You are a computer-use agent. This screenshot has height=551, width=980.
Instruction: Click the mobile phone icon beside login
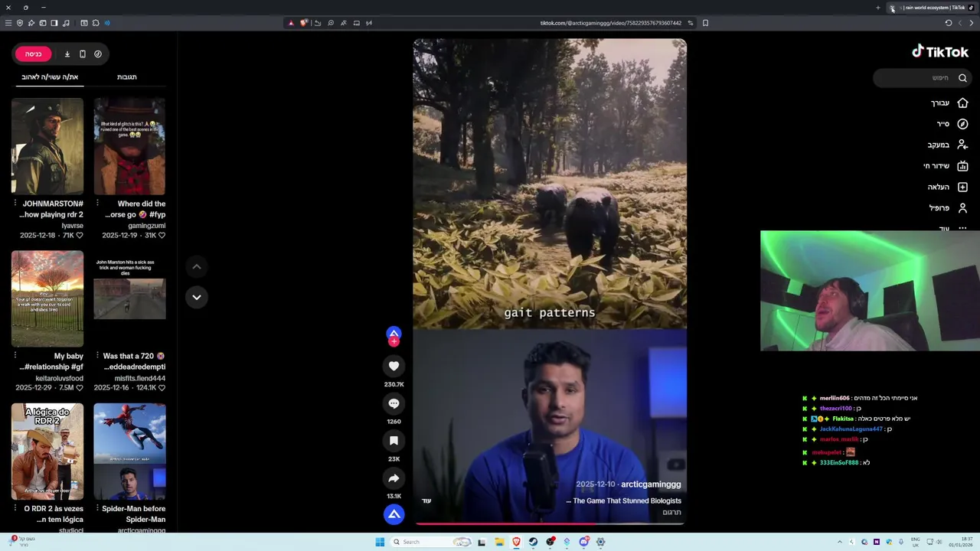tap(83, 54)
